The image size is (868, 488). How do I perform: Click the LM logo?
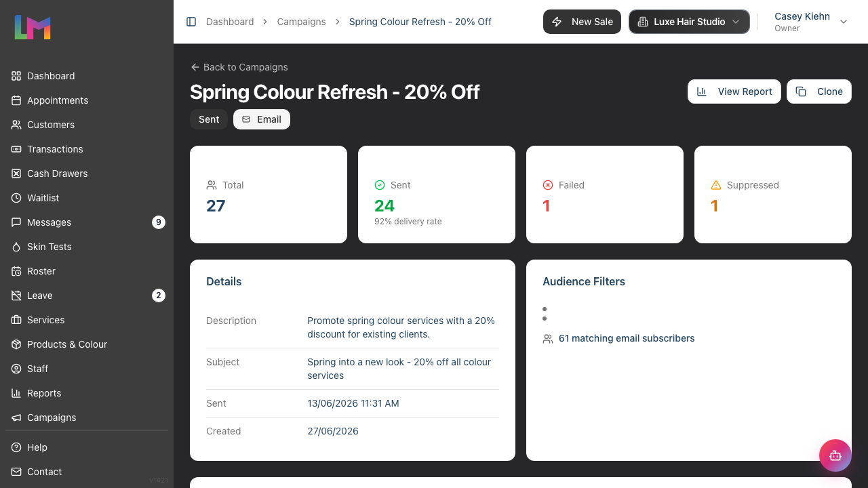point(33,27)
